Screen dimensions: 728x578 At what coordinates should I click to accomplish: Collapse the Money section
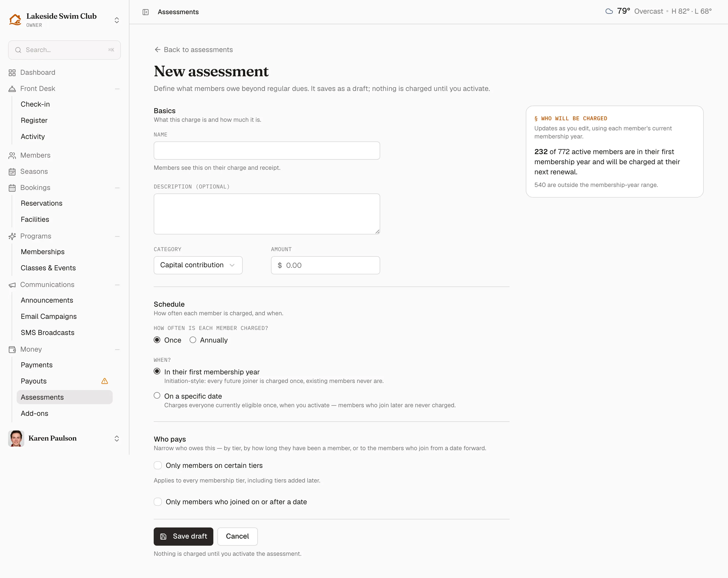(117, 350)
